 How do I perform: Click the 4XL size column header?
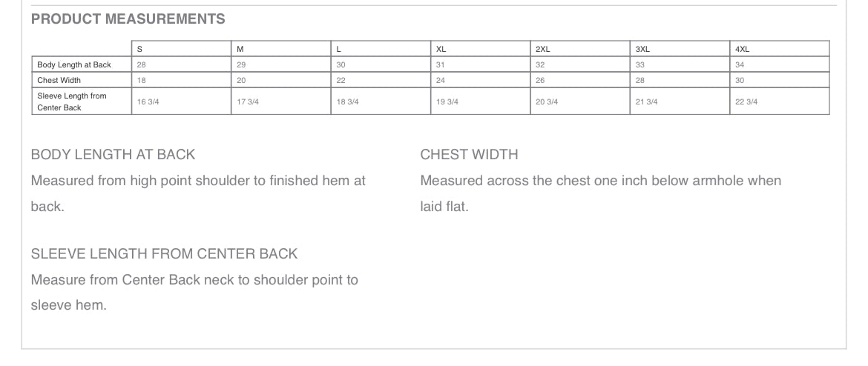743,49
